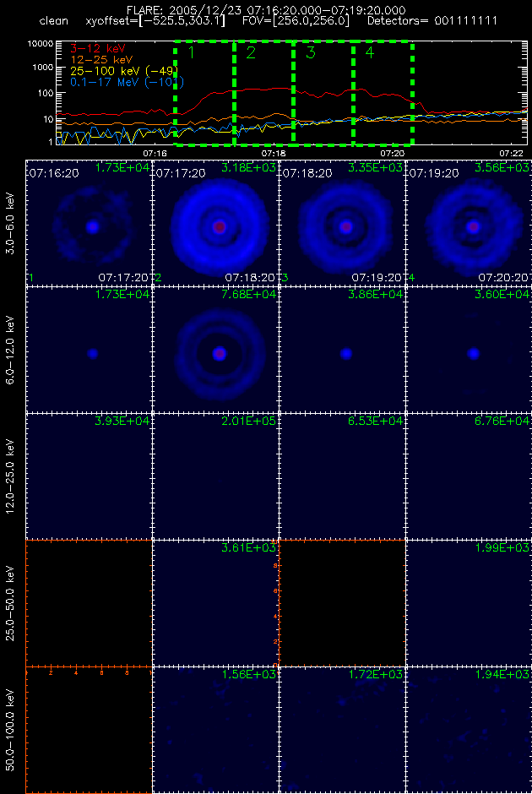Select interval number 2 in the light curve
Image resolution: width=532 pixels, height=794 pixels.
(251, 52)
